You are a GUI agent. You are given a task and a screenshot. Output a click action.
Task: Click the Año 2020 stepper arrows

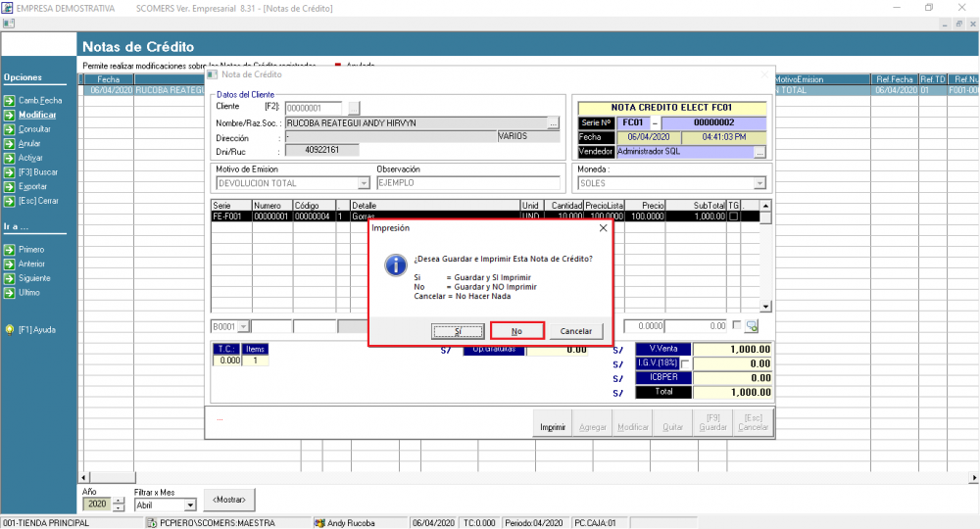(x=119, y=505)
